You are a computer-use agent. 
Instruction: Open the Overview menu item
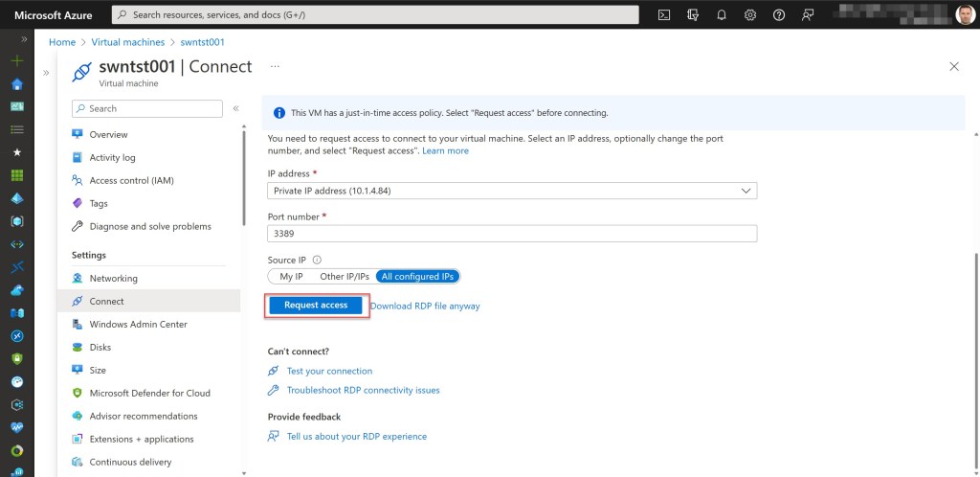tap(108, 135)
